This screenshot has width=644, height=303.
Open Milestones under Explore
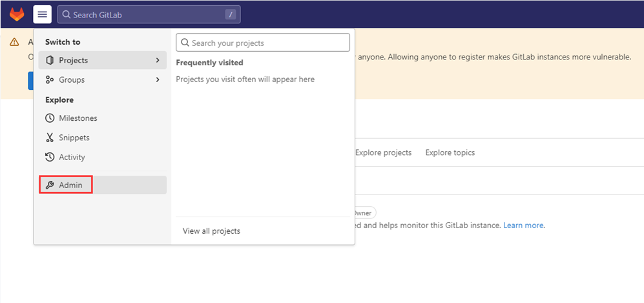(x=102, y=118)
